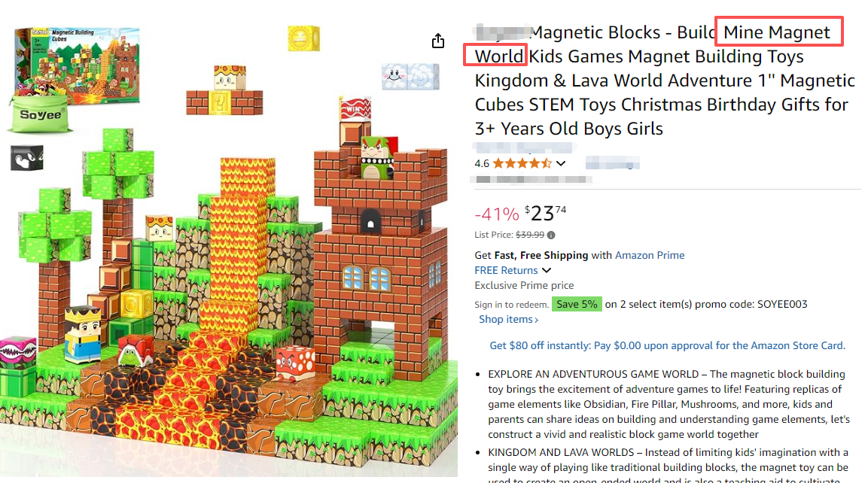Click the smiling cloud block icon
This screenshot has height=483, width=868.
(x=410, y=76)
